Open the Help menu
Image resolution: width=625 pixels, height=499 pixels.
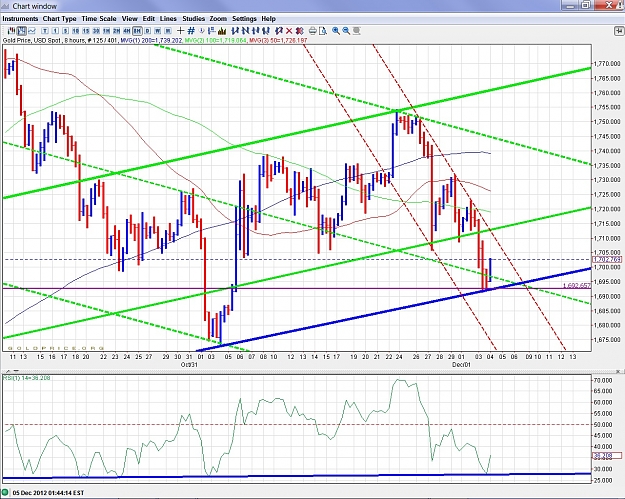268,19
